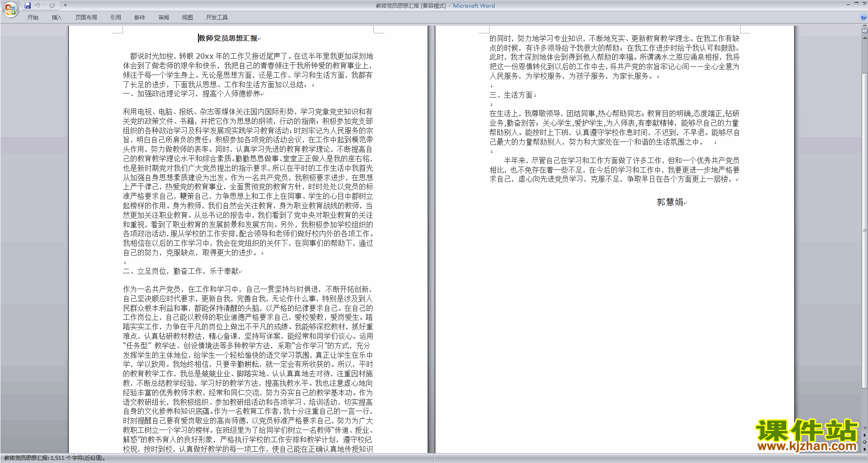Click the document title 教师党员思想汇报
The height and width of the screenshot is (463, 868).
tap(228, 38)
